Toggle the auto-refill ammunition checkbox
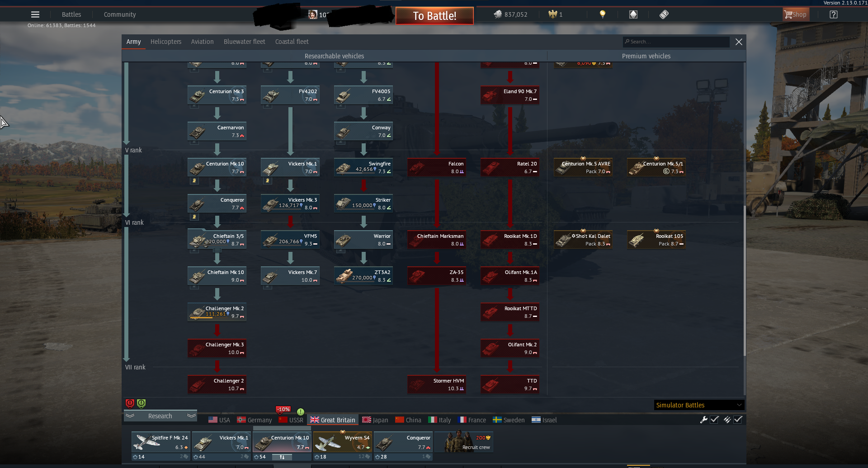Image resolution: width=868 pixels, height=468 pixels. [x=738, y=420]
